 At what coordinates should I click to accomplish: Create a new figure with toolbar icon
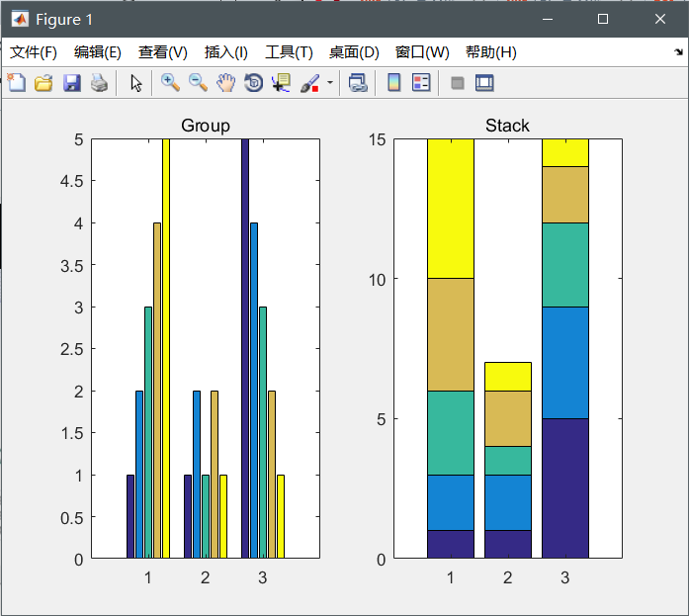pyautogui.click(x=16, y=83)
